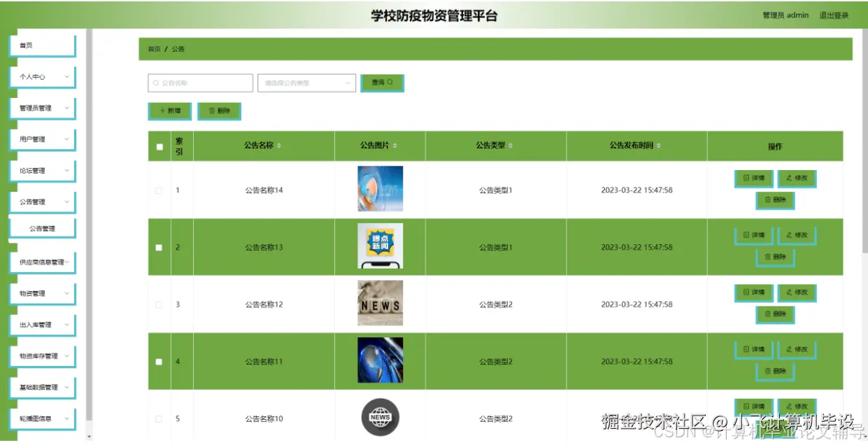This screenshot has height=445, width=868.
Task: Click the 退出登录 logout link
Action: click(834, 15)
